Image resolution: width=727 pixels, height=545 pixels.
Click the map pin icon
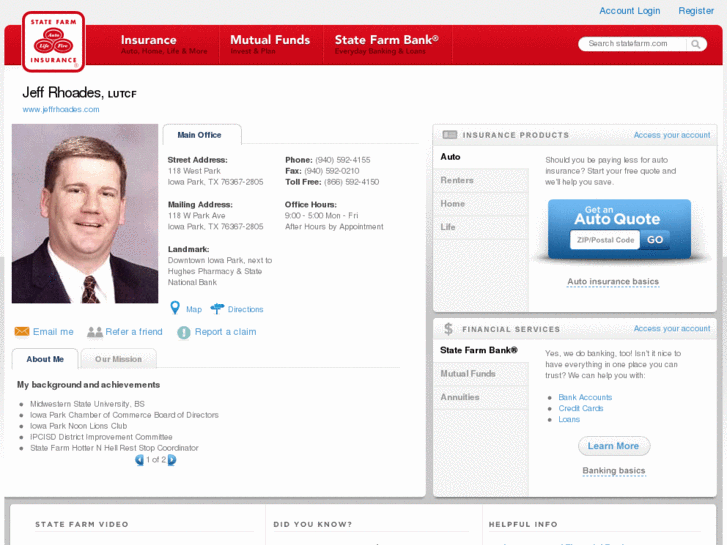[x=175, y=308]
